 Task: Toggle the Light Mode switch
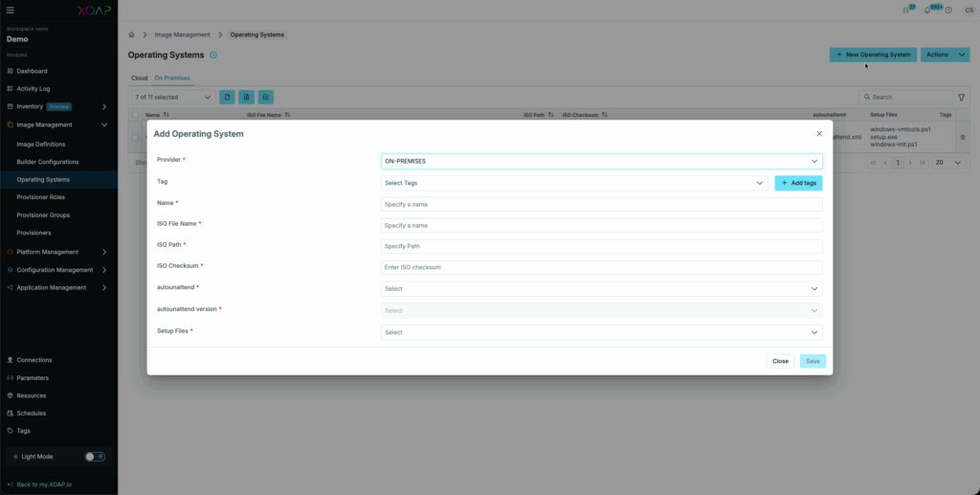pyautogui.click(x=95, y=457)
